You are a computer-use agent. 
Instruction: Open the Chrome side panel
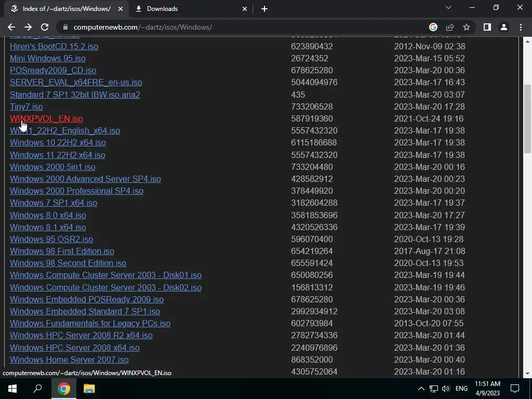[487, 27]
